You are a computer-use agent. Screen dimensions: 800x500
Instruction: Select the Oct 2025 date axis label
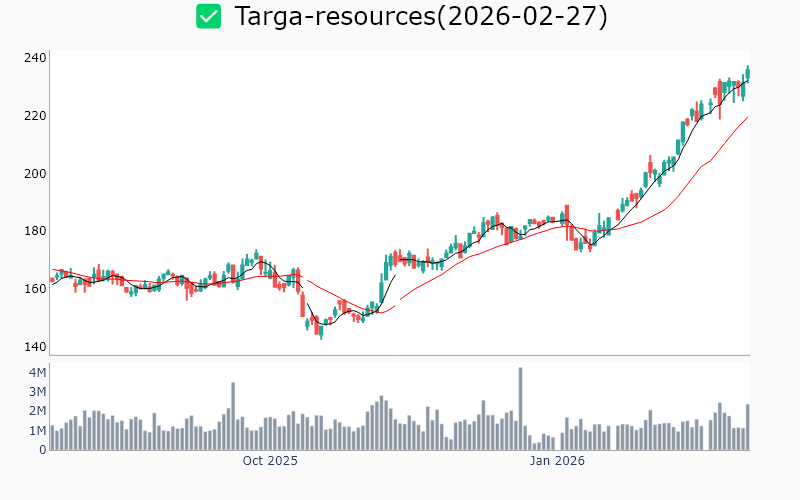[x=270, y=461]
